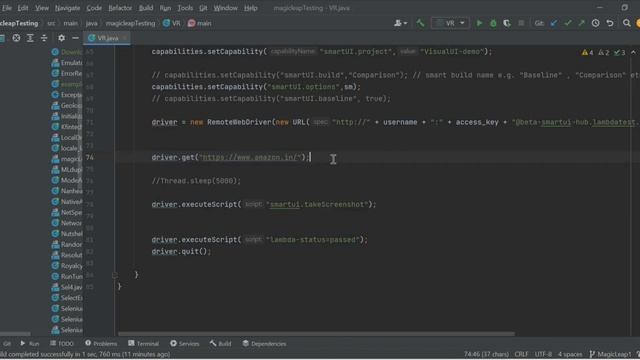This screenshot has width=640, height=360.
Task: Expand all in the Project panel
Action: pos(30,38)
